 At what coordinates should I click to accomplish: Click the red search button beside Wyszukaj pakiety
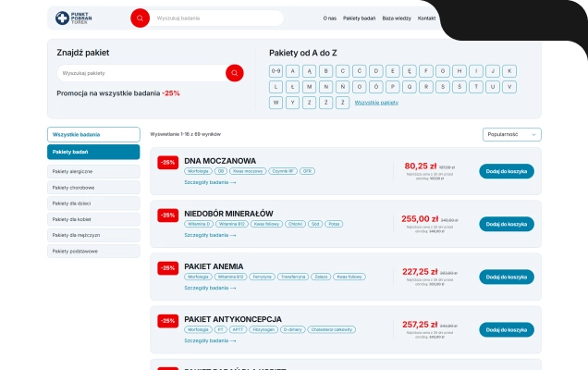pyautogui.click(x=235, y=73)
